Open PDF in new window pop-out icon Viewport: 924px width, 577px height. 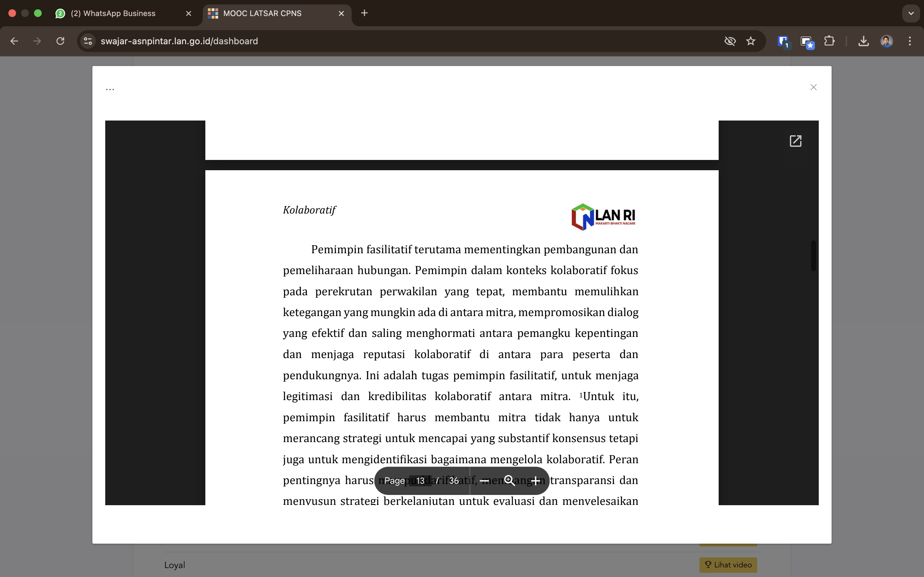(x=795, y=141)
